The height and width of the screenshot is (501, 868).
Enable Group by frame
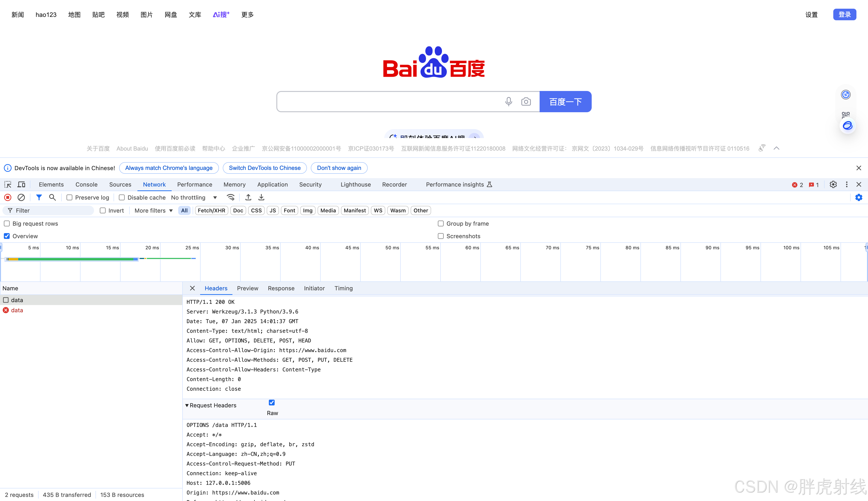441,224
